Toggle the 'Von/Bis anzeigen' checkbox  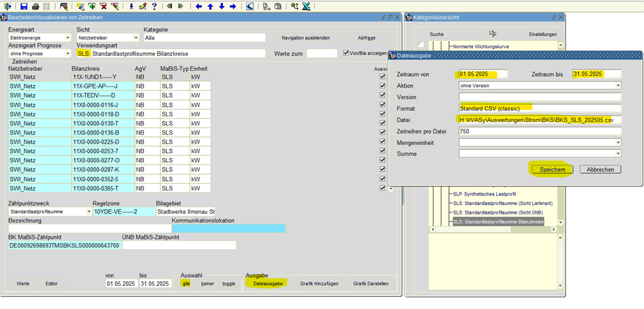click(346, 52)
